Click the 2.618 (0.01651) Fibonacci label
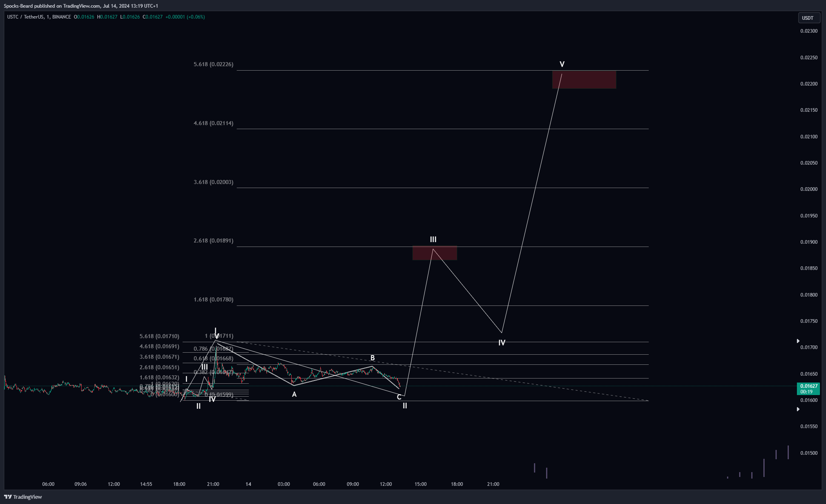 (x=159, y=367)
